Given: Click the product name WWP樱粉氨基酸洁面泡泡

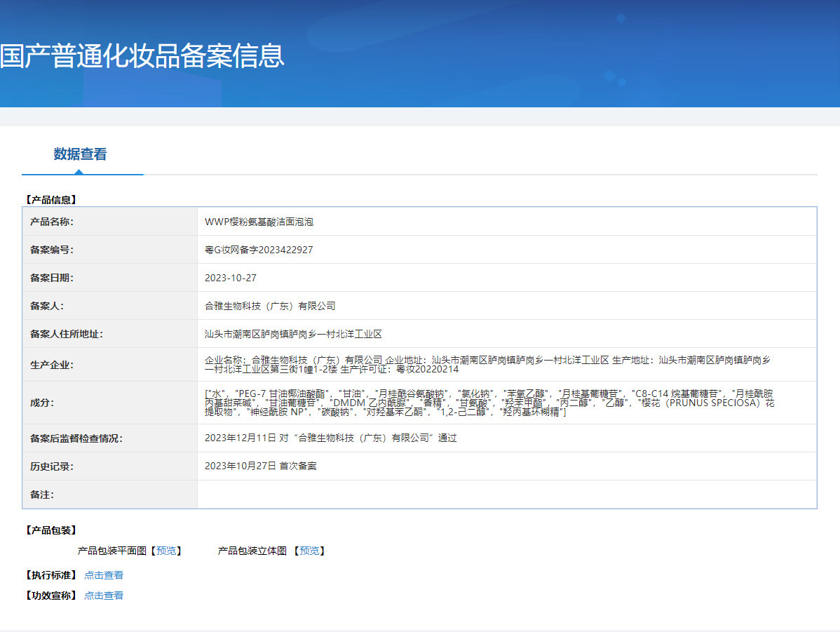Looking at the screenshot, I should tap(259, 222).
